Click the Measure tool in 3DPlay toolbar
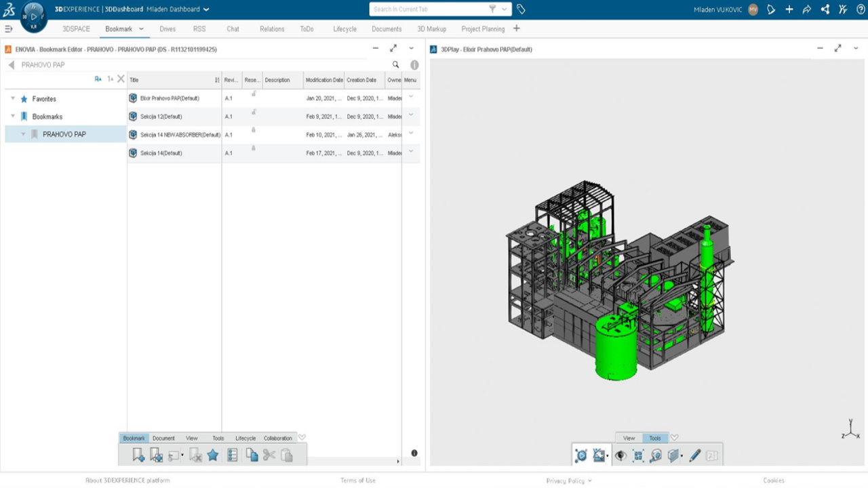The width and height of the screenshot is (868, 488). point(656,456)
